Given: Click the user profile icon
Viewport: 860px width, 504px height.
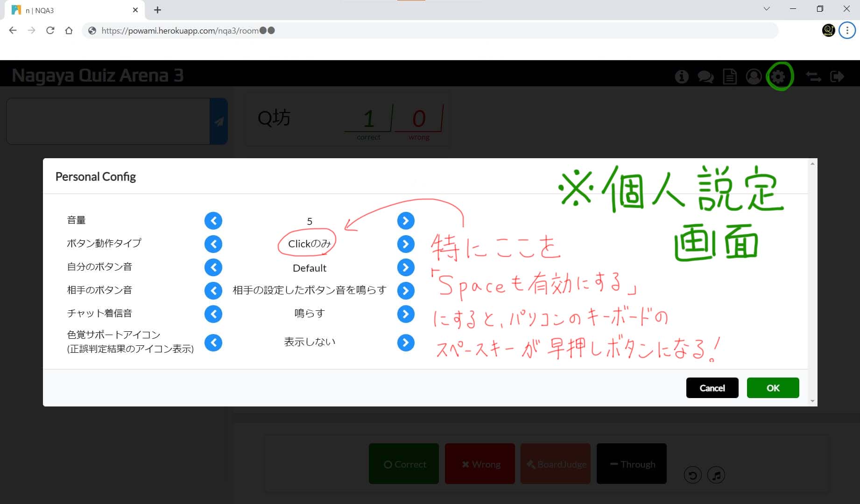Looking at the screenshot, I should click(x=754, y=77).
